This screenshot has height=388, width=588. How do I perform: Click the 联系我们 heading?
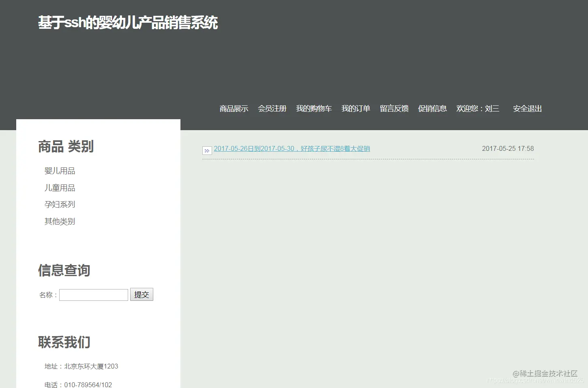click(64, 342)
